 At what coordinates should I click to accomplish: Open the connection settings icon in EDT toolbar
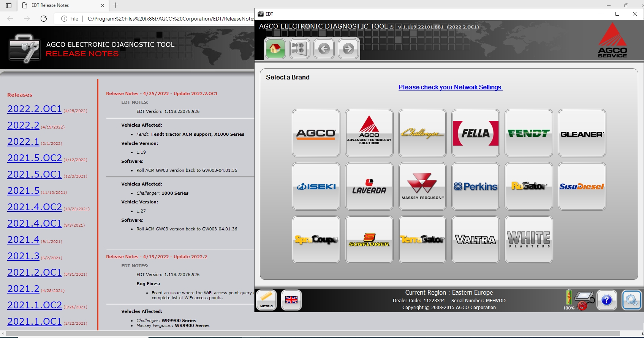[299, 49]
